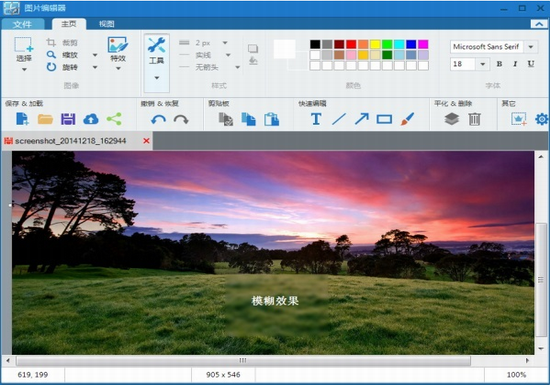Viewport: 550px width, 385px height.
Task: Select the rectangle shape tool
Action: click(x=384, y=119)
